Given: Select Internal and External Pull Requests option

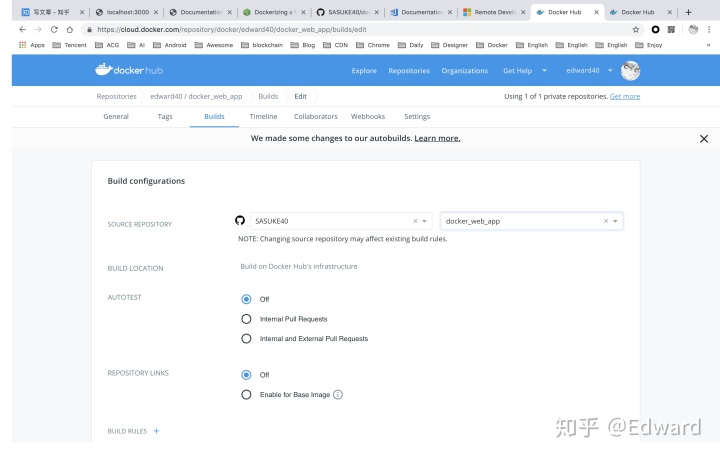Looking at the screenshot, I should 246,338.
